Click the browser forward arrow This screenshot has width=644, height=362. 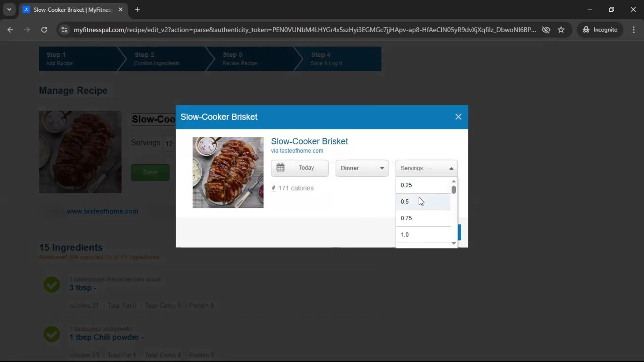coord(27,30)
